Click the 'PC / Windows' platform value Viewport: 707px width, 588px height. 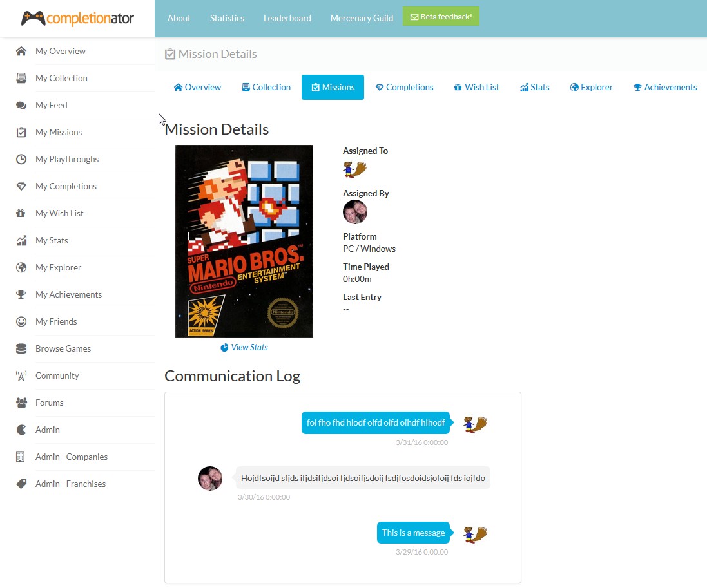pos(369,249)
